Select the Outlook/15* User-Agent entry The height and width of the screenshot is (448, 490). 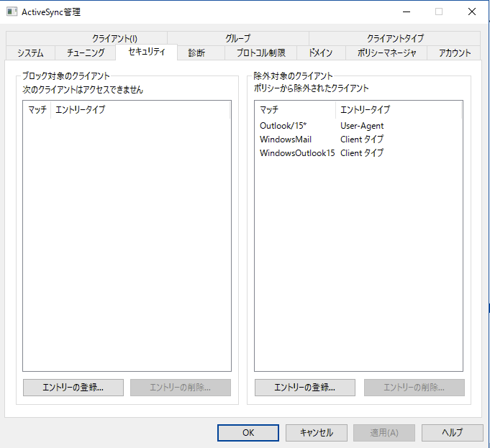[x=283, y=126]
